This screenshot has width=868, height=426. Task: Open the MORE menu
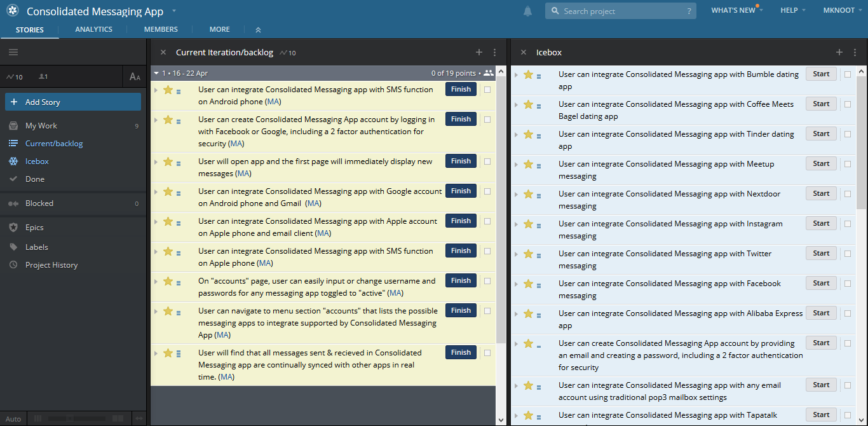(219, 29)
